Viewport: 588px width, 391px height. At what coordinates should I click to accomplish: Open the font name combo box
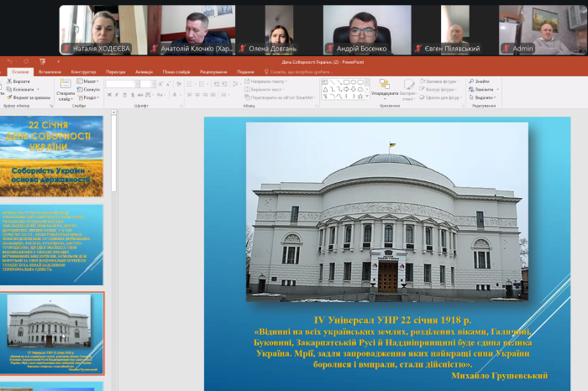(122, 83)
